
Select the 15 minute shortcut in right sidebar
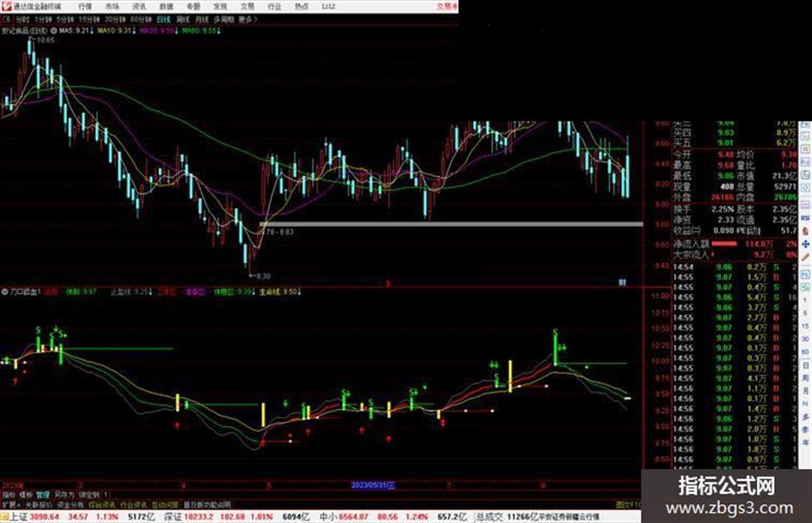point(805,325)
